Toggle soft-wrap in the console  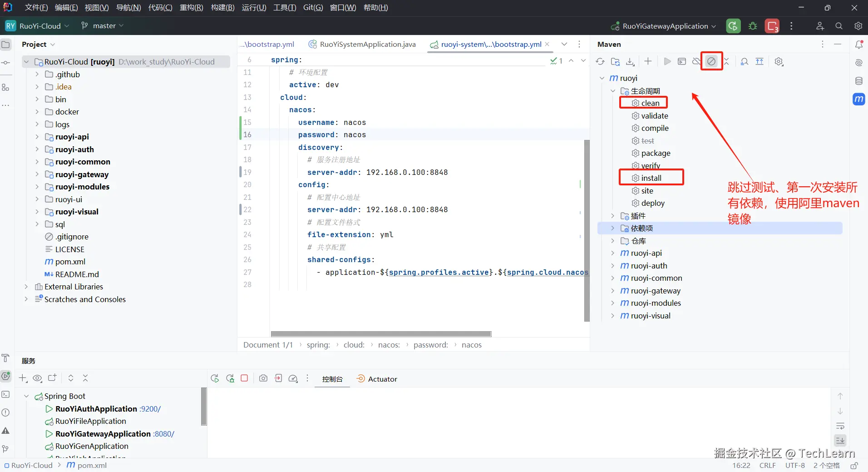pyautogui.click(x=840, y=426)
